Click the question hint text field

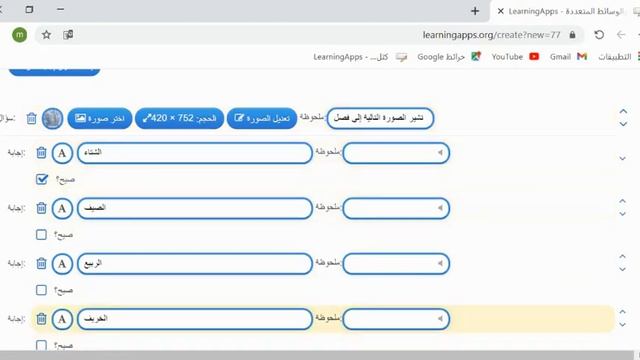pos(380,118)
